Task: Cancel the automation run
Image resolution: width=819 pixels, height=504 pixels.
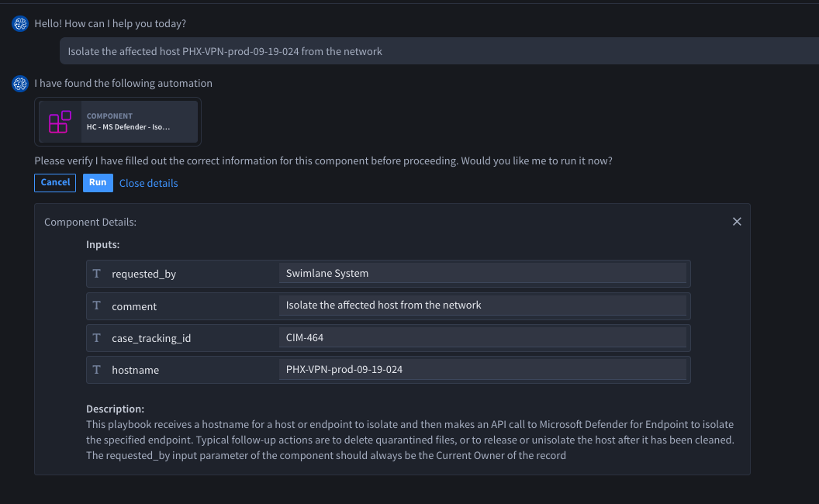Action: [55, 183]
